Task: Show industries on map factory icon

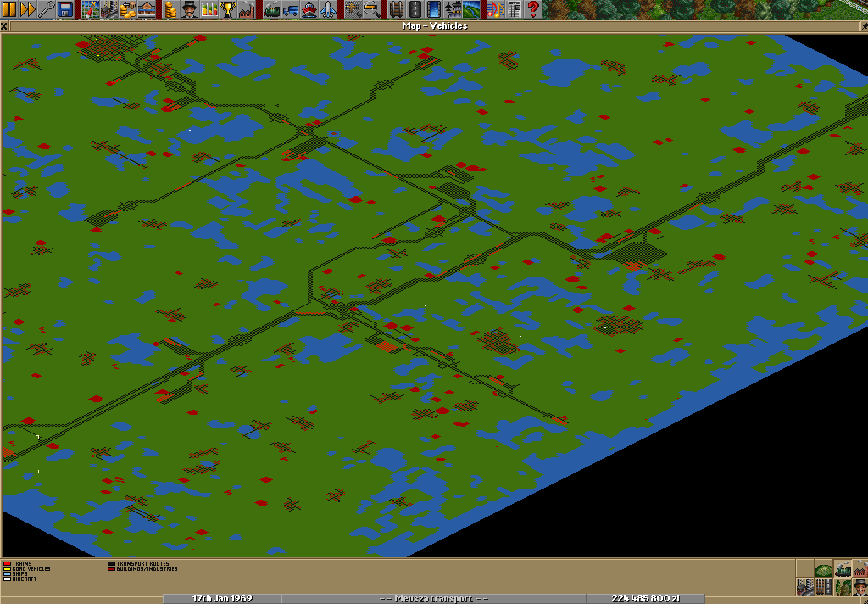Action: (x=861, y=569)
